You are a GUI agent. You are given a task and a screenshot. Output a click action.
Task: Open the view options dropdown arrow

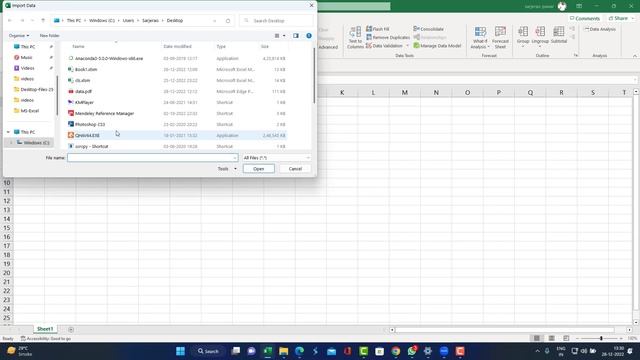284,36
